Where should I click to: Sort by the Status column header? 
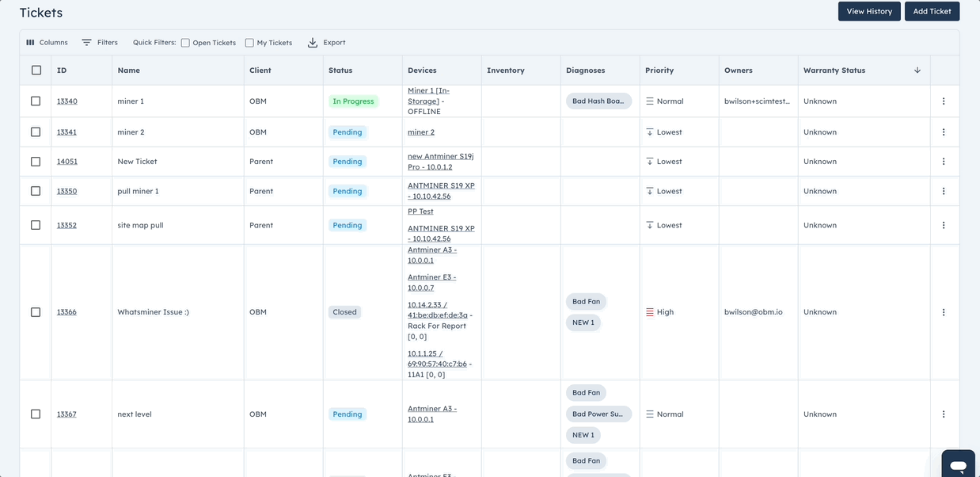click(340, 71)
